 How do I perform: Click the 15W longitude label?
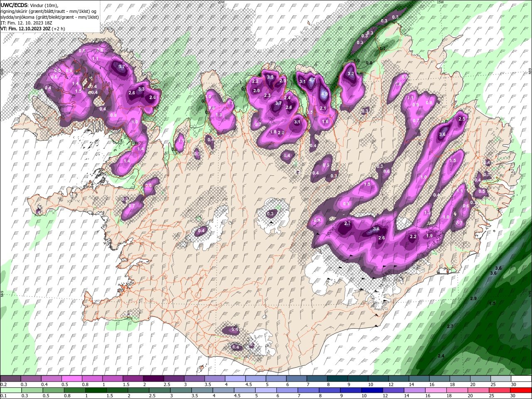point(441,2)
